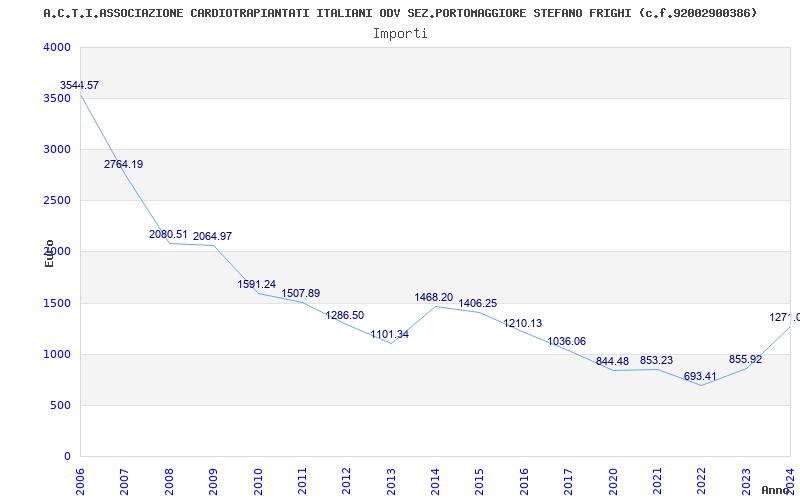Click year 2015 on x-axis
Image resolution: width=800 pixels, height=500 pixels.
click(480, 481)
